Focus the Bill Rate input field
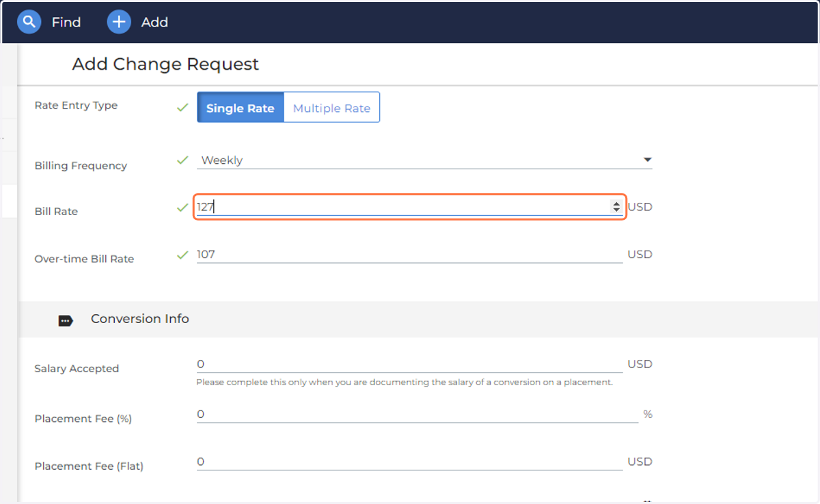820x504 pixels. pos(410,206)
